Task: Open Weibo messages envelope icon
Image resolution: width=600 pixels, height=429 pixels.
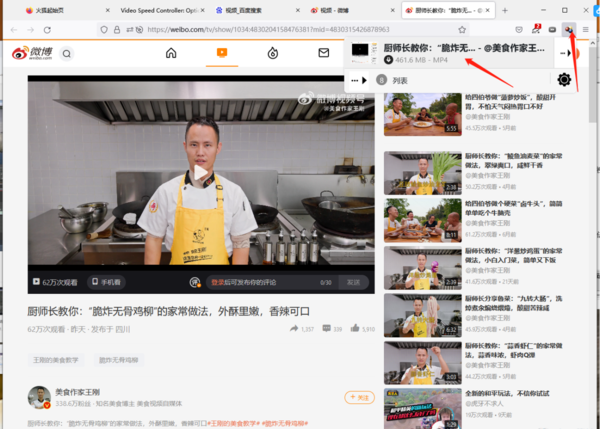Action: (324, 52)
